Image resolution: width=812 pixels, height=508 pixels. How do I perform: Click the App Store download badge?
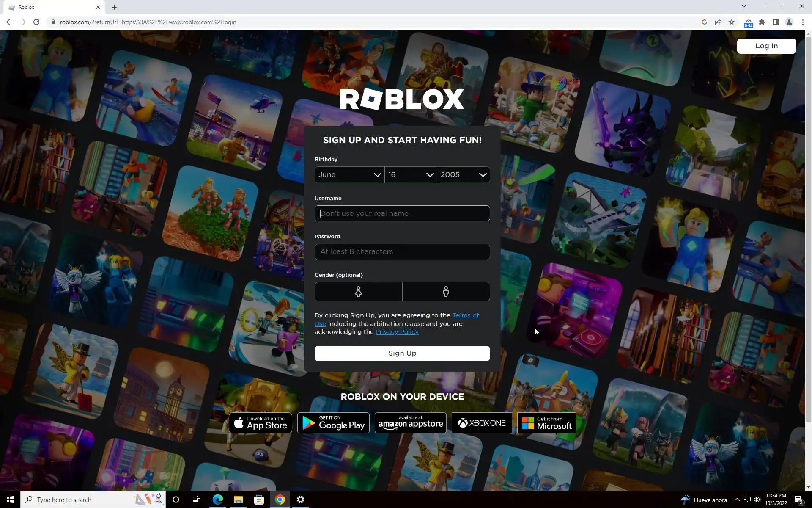pyautogui.click(x=261, y=423)
